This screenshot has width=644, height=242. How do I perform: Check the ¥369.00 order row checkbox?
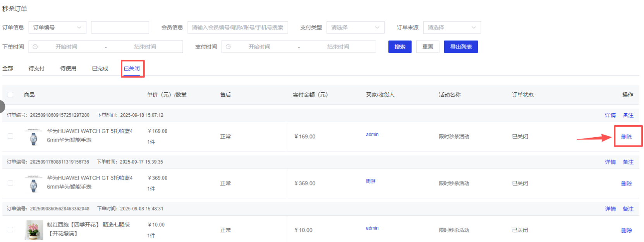(10, 183)
